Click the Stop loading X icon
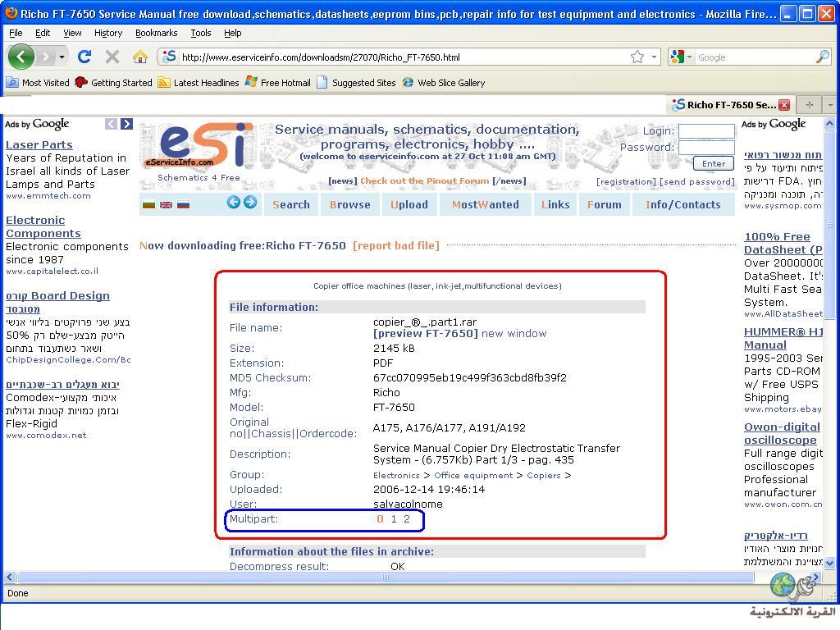This screenshot has height=630, width=840. 112,57
